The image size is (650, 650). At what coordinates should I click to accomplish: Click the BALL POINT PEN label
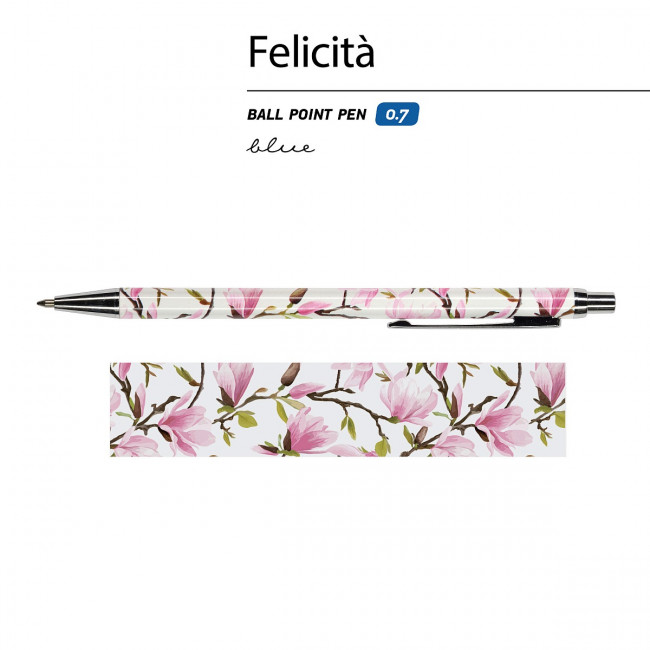pyautogui.click(x=307, y=114)
